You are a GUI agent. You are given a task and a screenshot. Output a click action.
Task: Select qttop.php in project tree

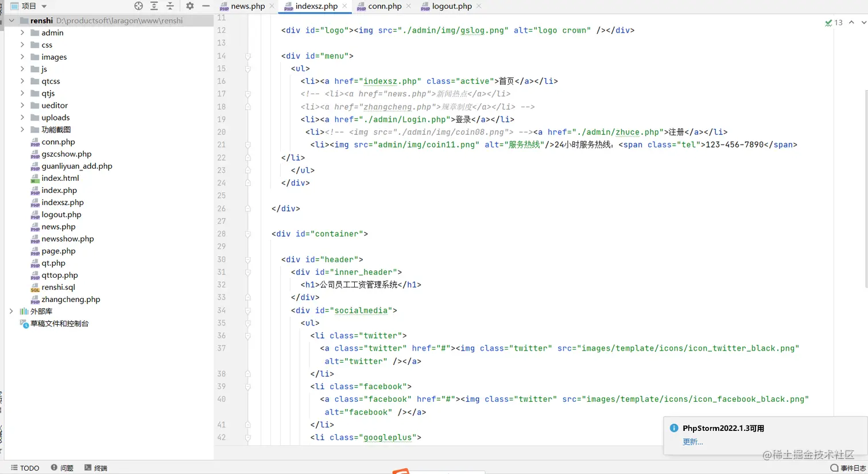60,275
